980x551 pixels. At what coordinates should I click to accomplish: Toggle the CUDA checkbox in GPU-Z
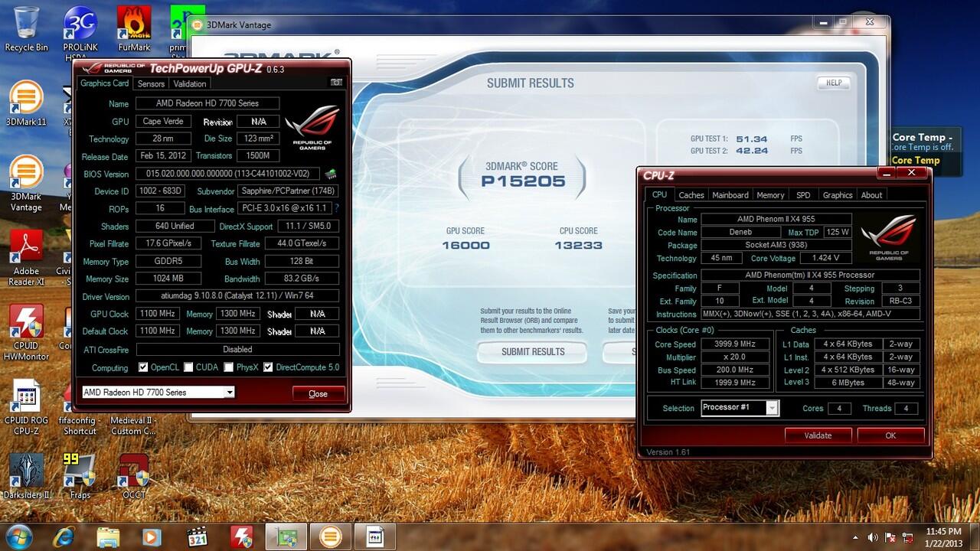188,367
